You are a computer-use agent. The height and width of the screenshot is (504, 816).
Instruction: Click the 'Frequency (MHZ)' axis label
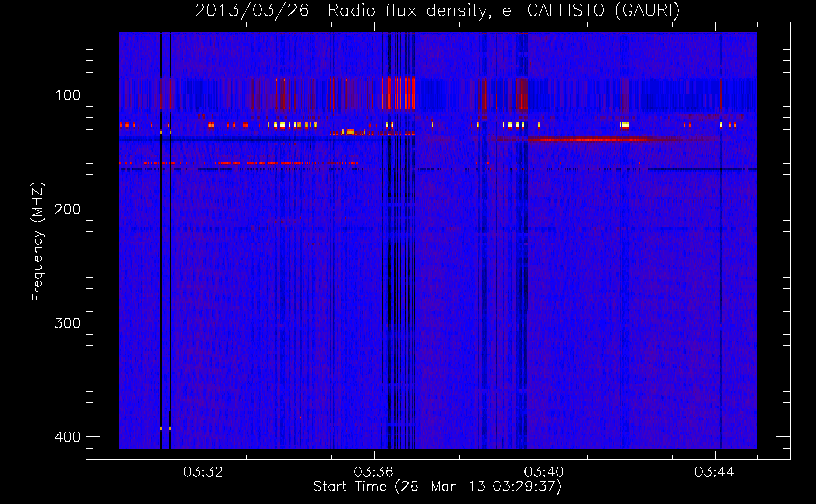click(38, 242)
